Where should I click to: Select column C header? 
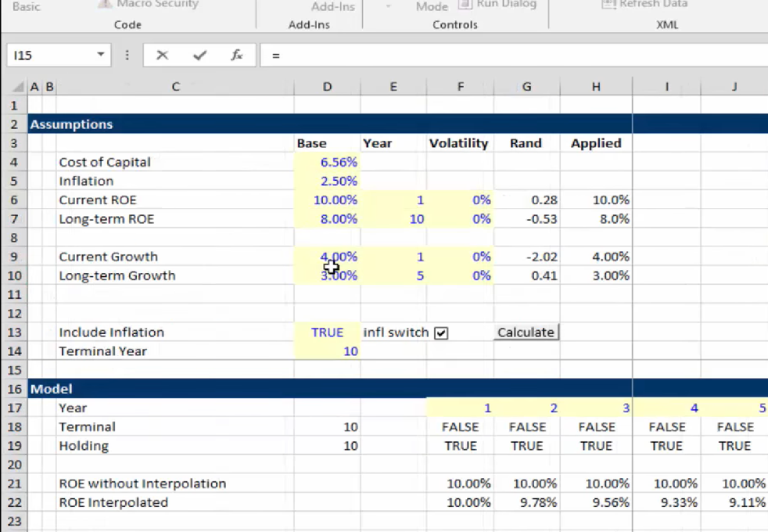[175, 87]
